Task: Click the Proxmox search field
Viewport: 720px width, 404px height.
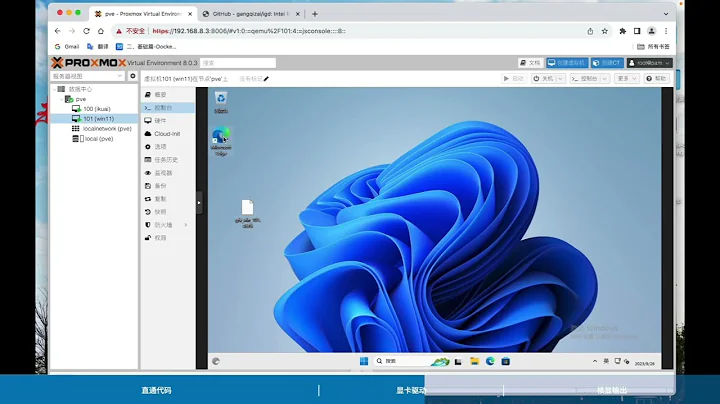Action: point(238,63)
